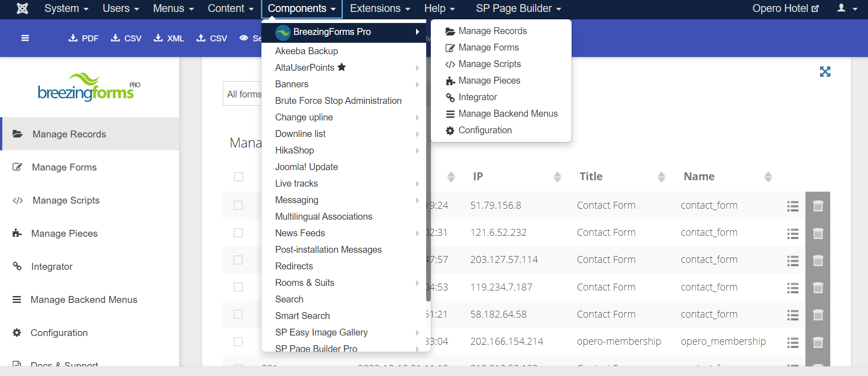Click the eye icon in toolbar
Viewport: 868px width, 376px height.
244,38
